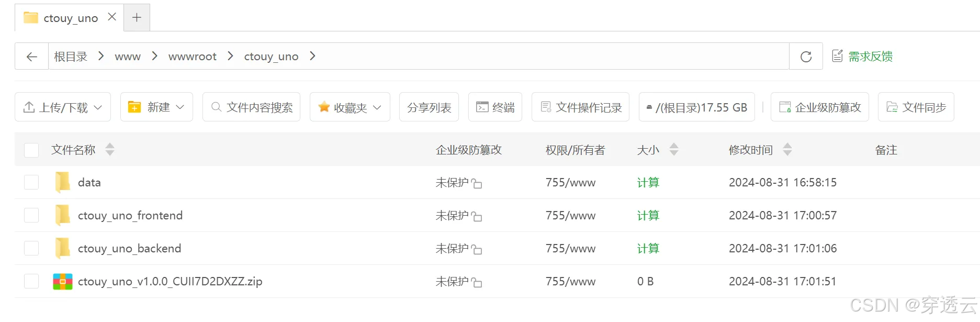
Task: Close the ctouy_uno tab
Action: [x=112, y=17]
